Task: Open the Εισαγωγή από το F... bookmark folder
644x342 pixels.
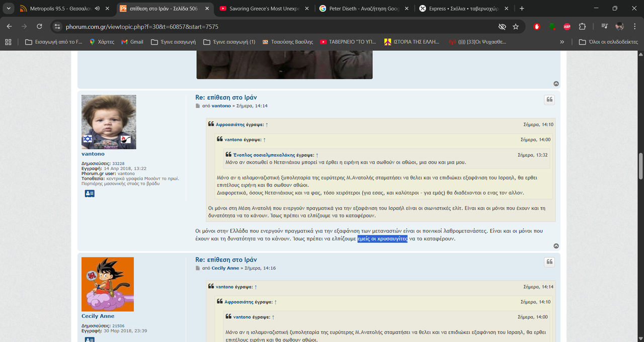Action: pyautogui.click(x=53, y=42)
